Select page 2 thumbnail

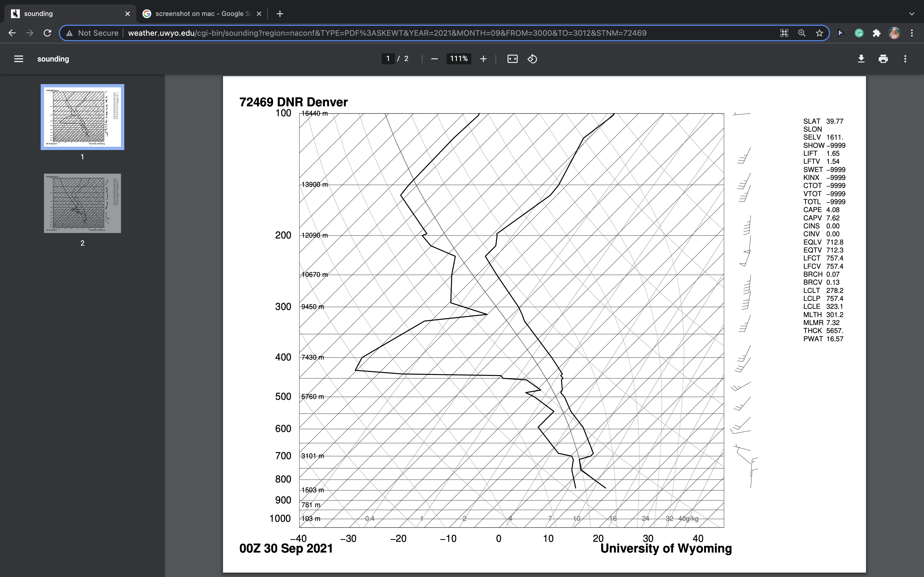pyautogui.click(x=82, y=203)
